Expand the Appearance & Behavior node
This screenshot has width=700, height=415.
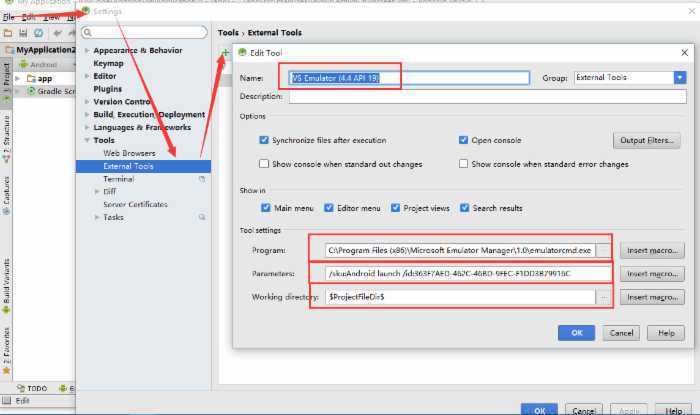tap(87, 50)
